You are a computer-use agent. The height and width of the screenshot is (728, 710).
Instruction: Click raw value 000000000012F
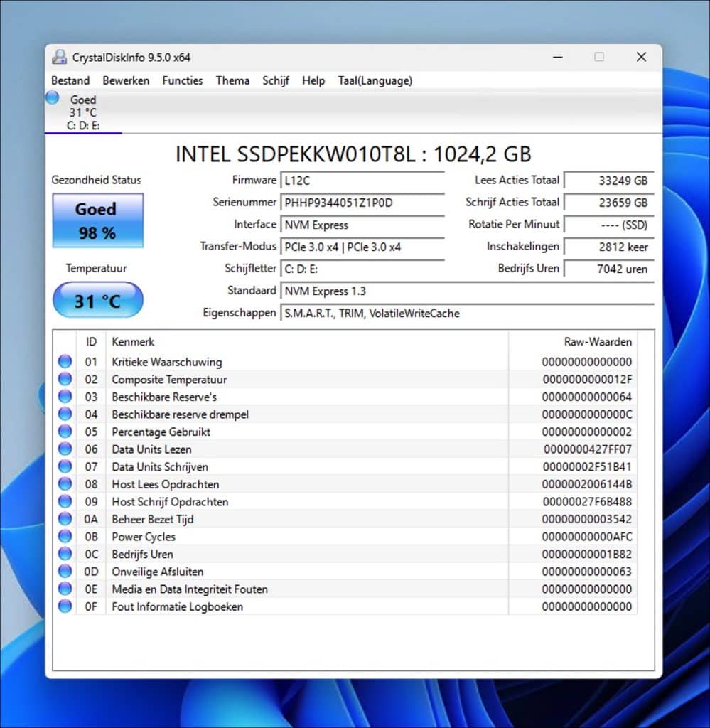[x=587, y=380]
